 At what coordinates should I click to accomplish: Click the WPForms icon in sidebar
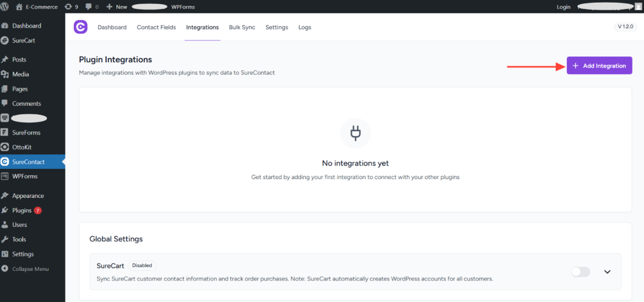[x=5, y=176]
